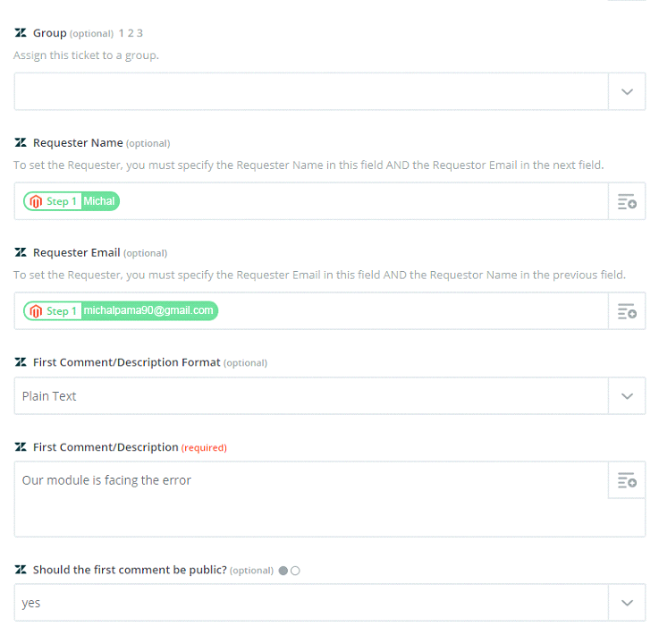Screen dimensions: 659x644
Task: Expand the public comment 'yes' dropdown arrow
Action: 627,603
